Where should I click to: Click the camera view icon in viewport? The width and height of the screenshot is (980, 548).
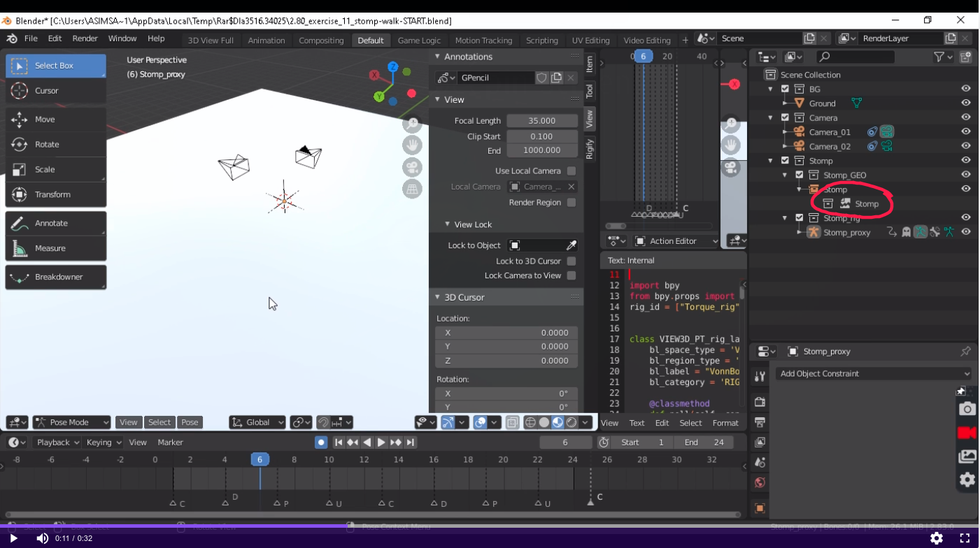pyautogui.click(x=412, y=168)
